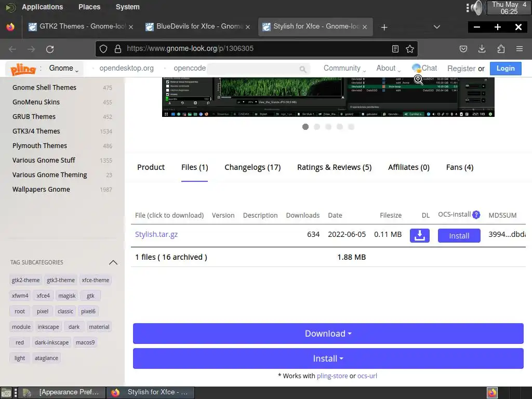Close the Stylish for Xfce tab
532x399 pixels.
[x=365, y=27]
